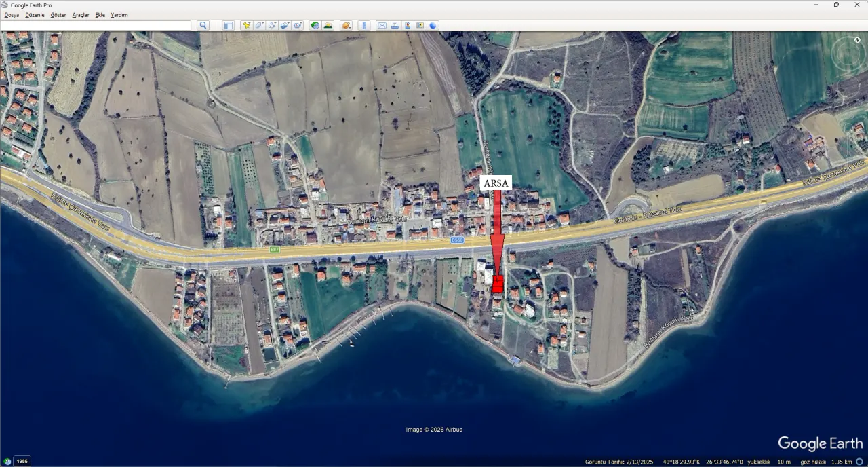The image size is (868, 467).
Task: Toggle the sidebar panel icon
Action: 228,25
